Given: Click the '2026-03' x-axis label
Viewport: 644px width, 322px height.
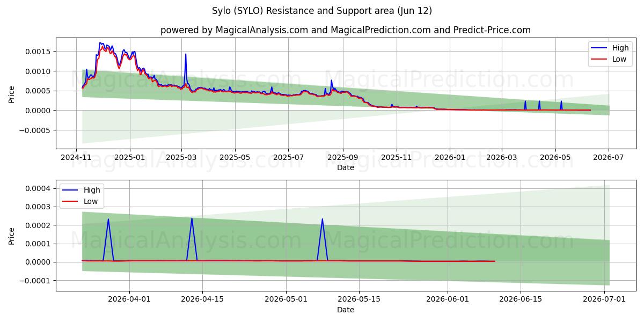Looking at the screenshot, I should [x=501, y=157].
